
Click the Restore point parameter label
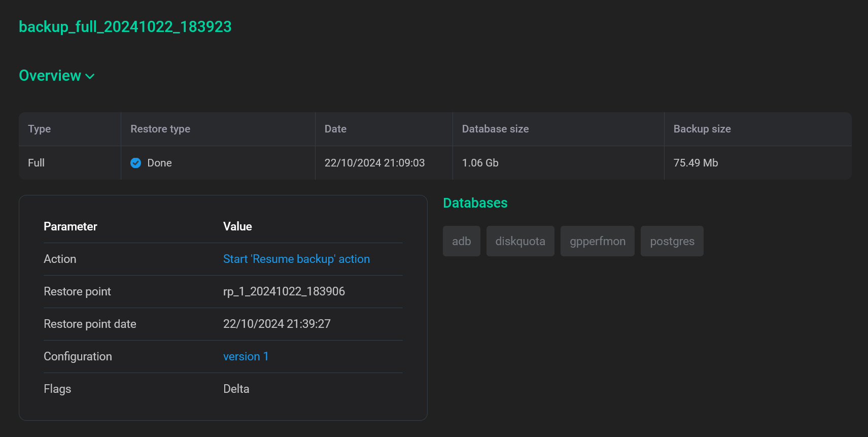click(x=77, y=291)
